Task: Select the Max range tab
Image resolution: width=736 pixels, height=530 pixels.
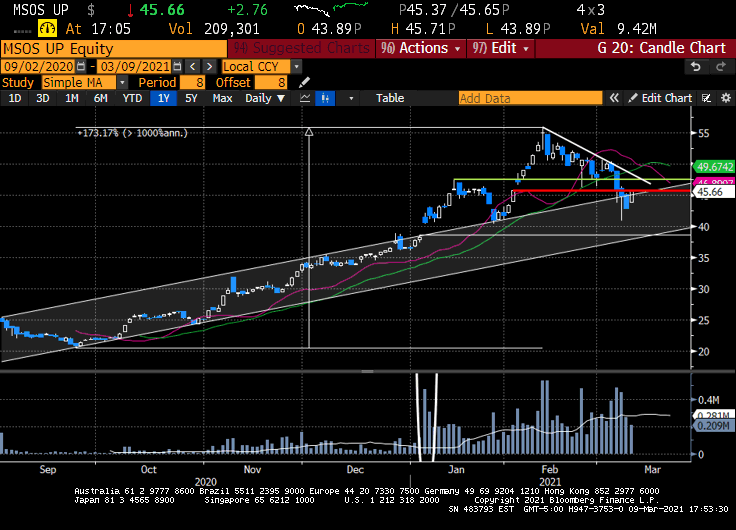Action: (x=222, y=98)
